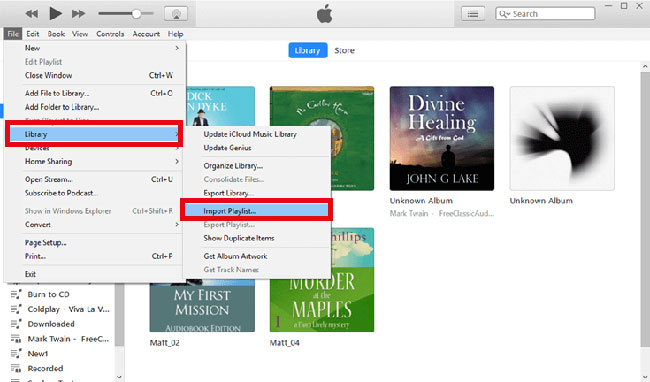Open the File menu

click(x=13, y=34)
